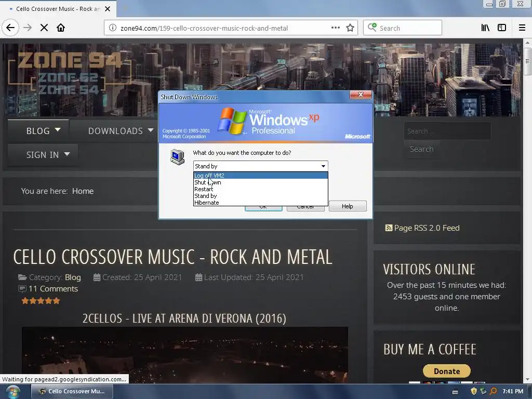This screenshot has height=399, width=532.
Task: Select Hibernate from the dropdown list
Action: [x=261, y=203]
